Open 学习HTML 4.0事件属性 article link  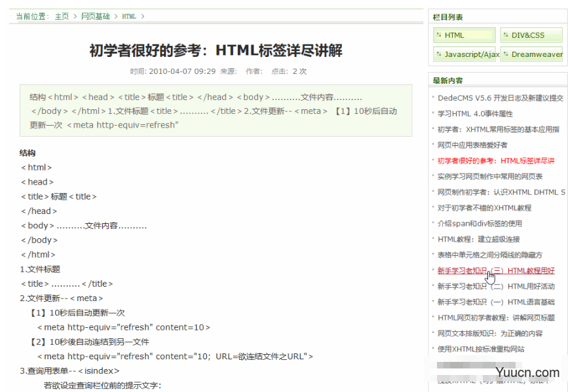[475, 114]
